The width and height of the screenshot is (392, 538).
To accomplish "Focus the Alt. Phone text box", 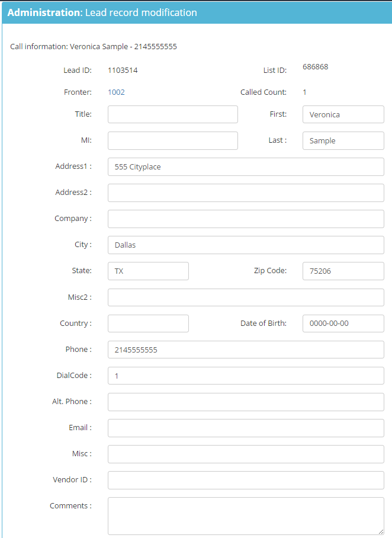I will click(x=246, y=402).
